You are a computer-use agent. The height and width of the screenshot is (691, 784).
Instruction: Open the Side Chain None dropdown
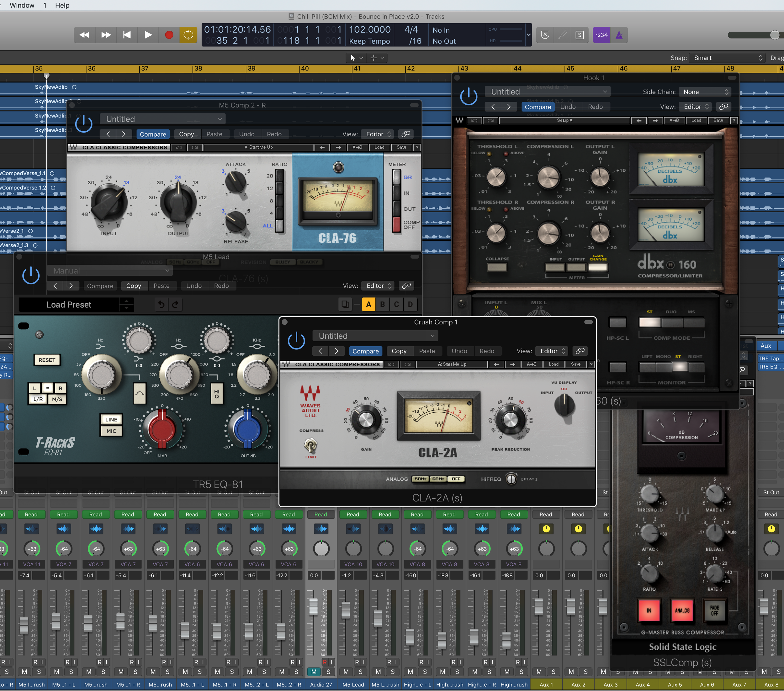(x=705, y=92)
